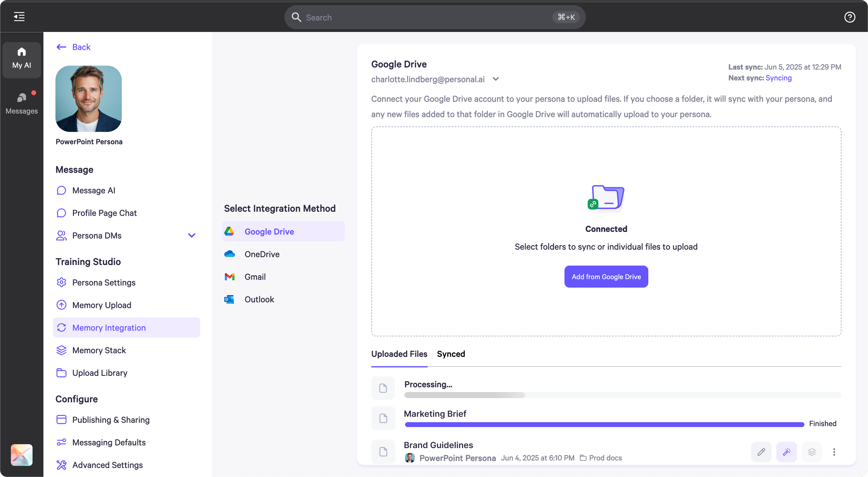Click the Add from Google Drive button

pos(606,276)
